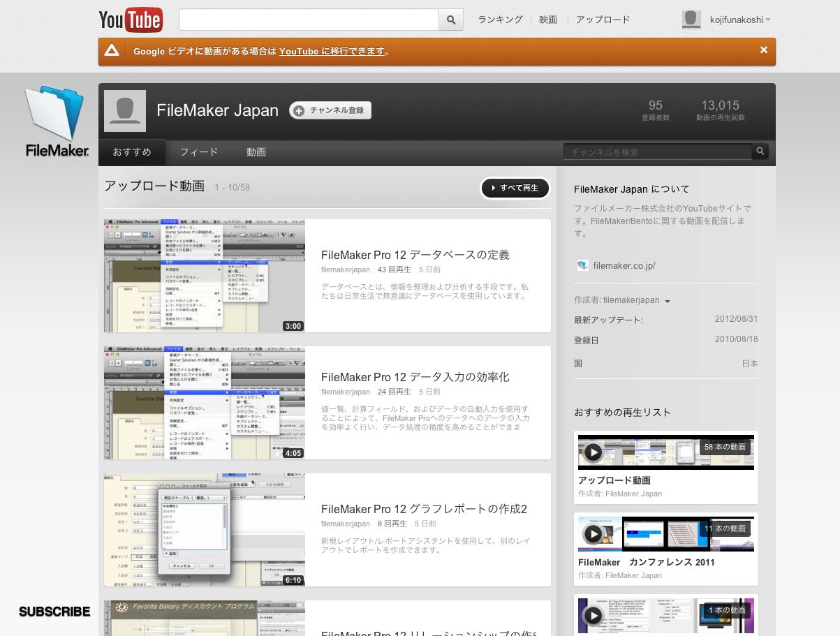Click 作成者: FileMaker Japan under カンファレンス 2011

click(x=620, y=575)
